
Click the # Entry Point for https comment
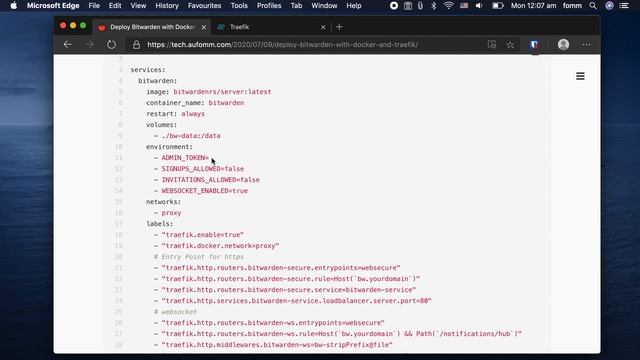pos(199,257)
